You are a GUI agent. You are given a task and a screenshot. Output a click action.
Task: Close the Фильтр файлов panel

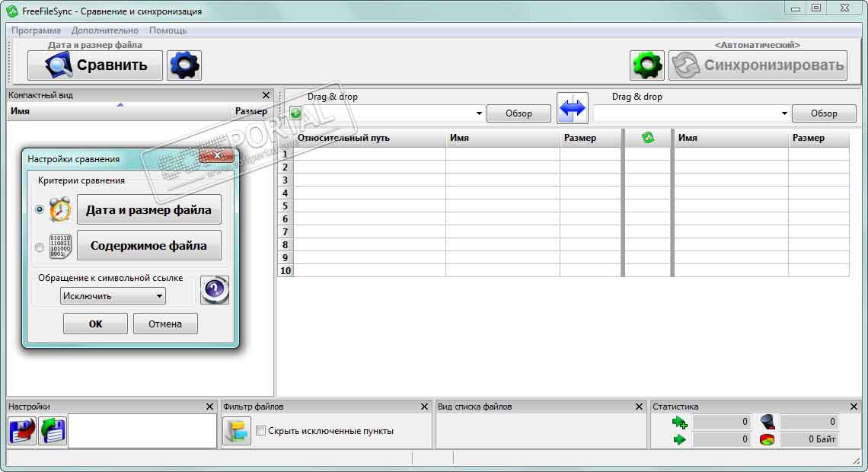click(424, 407)
